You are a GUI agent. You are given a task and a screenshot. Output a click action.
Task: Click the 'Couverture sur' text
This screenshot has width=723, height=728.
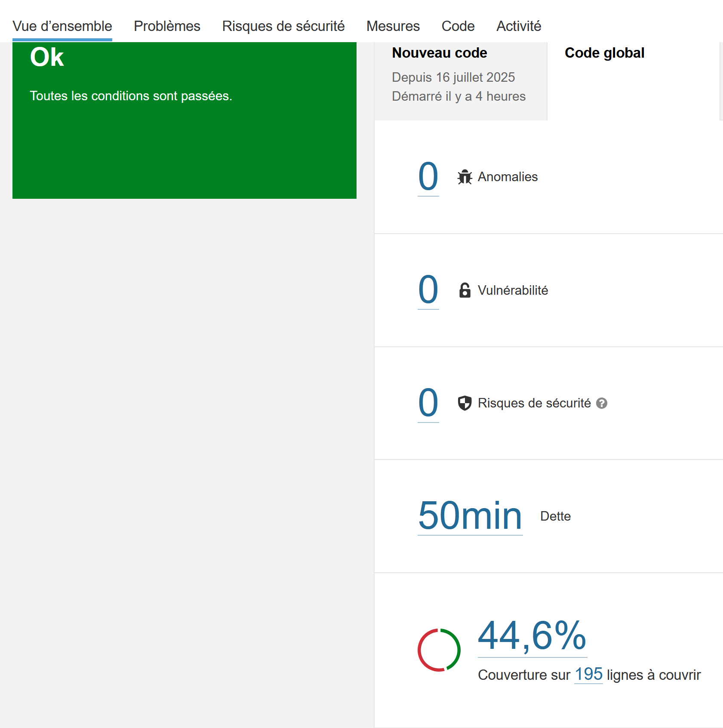(524, 675)
